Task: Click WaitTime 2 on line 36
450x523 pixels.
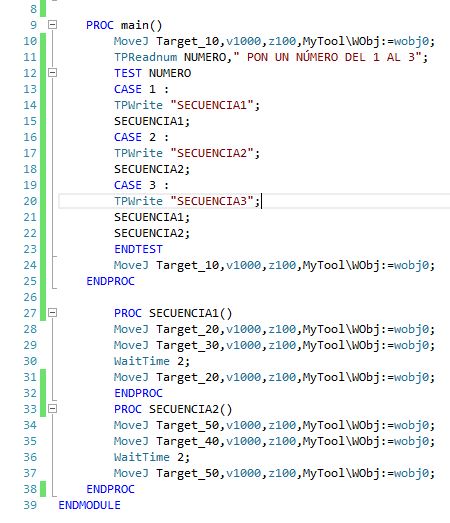Action: pos(152,457)
